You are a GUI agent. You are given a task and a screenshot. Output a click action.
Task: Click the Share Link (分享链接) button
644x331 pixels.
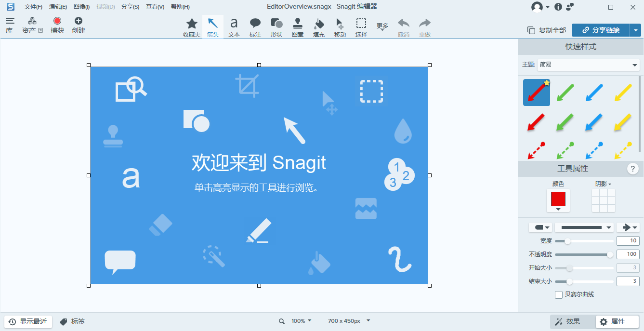tap(601, 30)
